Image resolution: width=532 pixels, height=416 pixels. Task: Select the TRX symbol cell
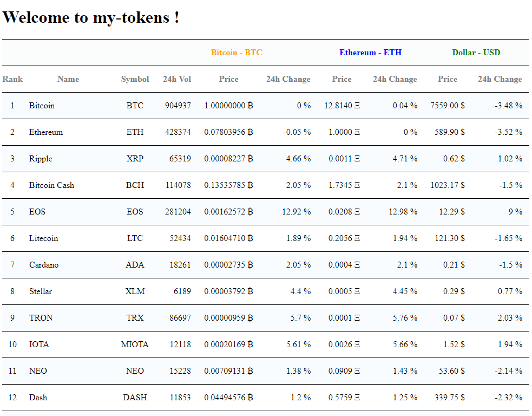[x=135, y=317]
